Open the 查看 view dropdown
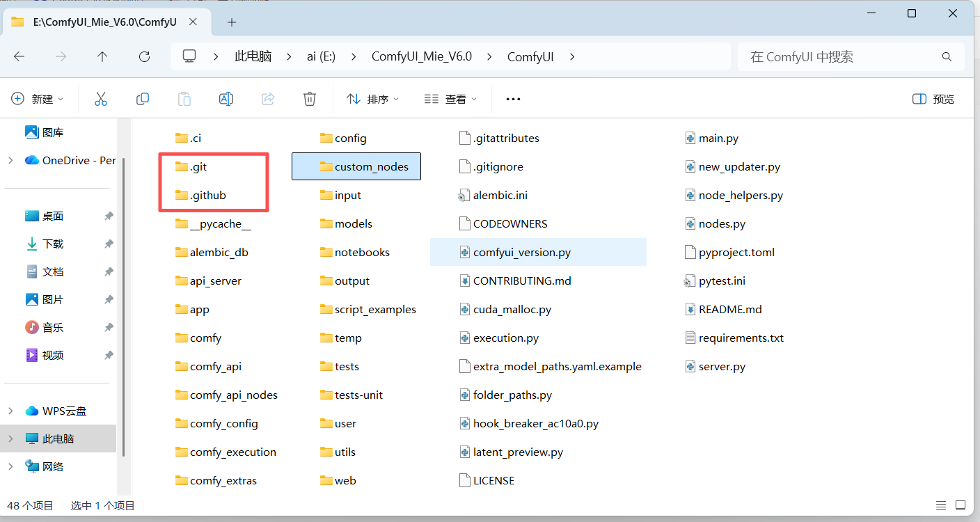This screenshot has width=980, height=522. click(450, 99)
